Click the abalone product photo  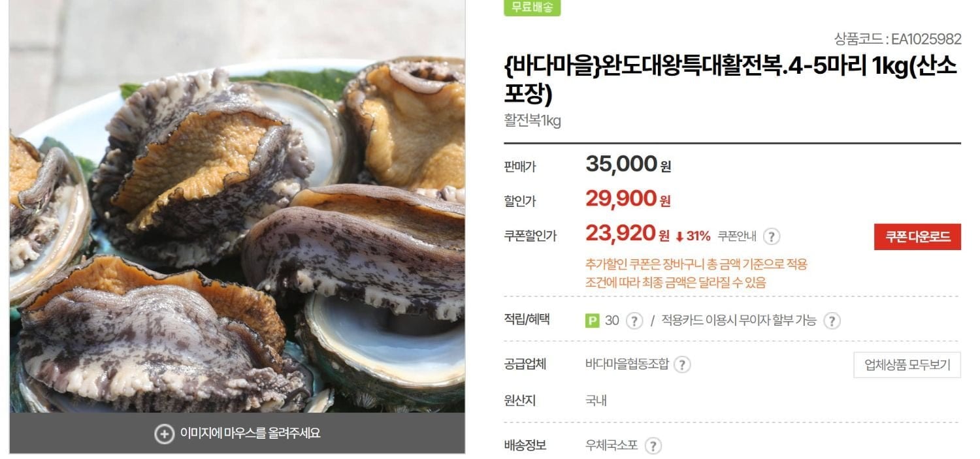(x=237, y=206)
